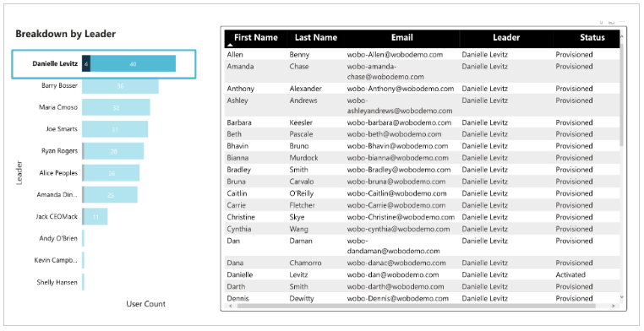Click the Joe Smarts axis label
Screen dimensions: 644x331
(62, 129)
